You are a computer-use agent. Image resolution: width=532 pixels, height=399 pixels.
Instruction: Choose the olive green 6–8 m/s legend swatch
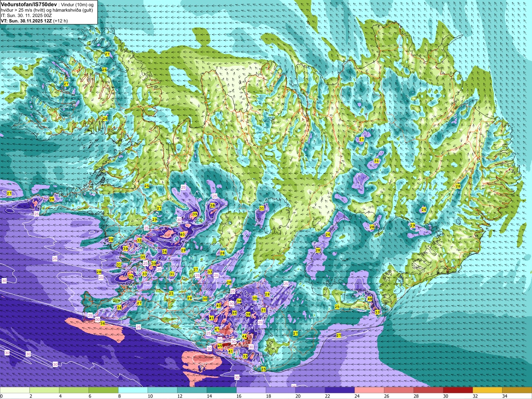103,390
